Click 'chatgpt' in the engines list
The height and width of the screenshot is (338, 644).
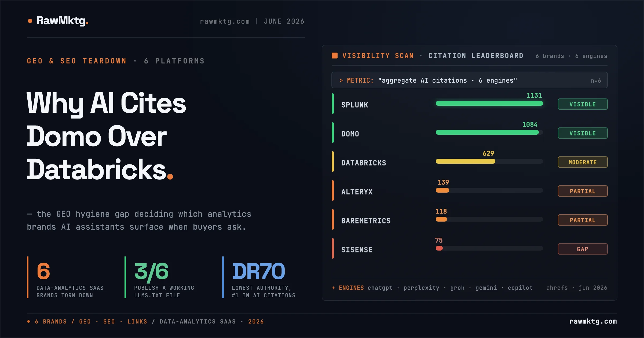point(380,288)
